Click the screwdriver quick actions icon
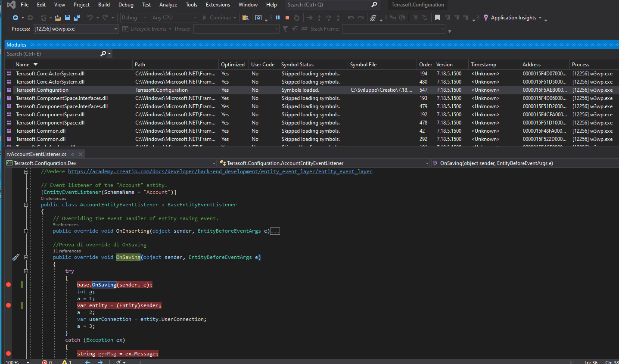The height and width of the screenshot is (364, 619). [16, 257]
